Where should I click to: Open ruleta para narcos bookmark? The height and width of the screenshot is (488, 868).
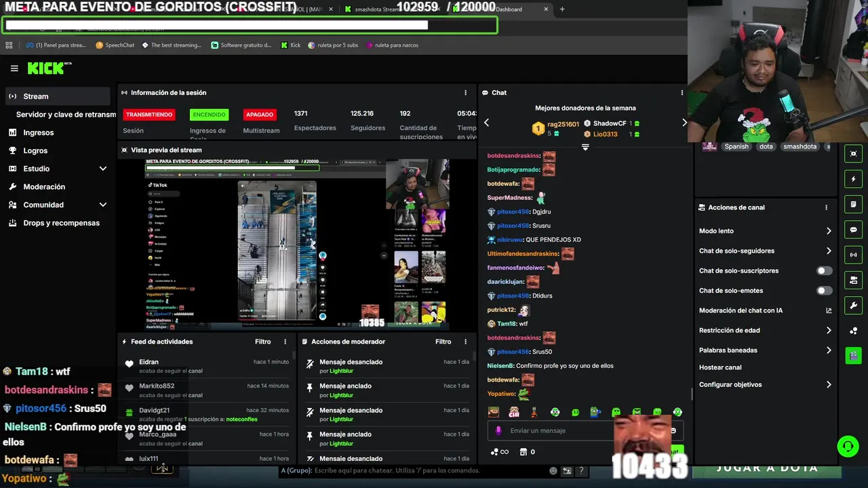(x=392, y=45)
